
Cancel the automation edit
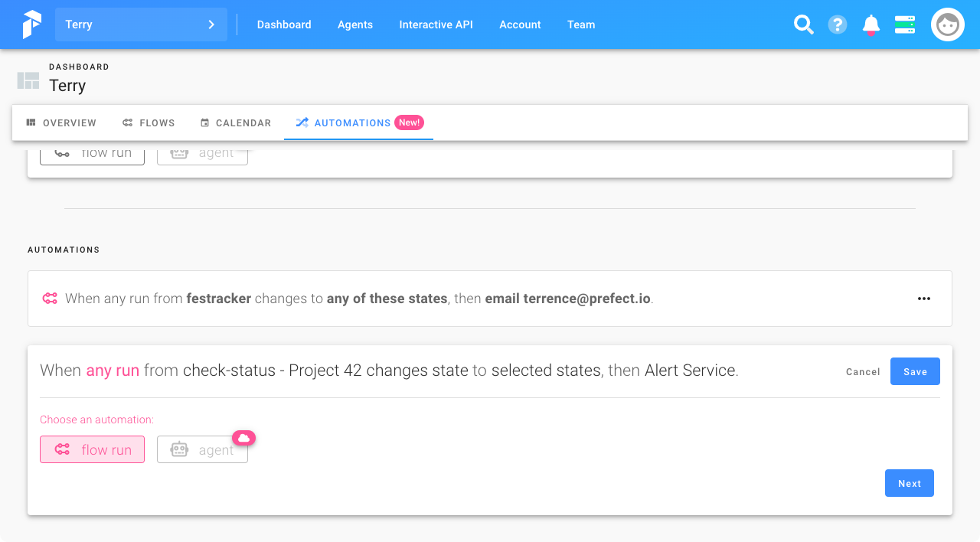(x=863, y=371)
